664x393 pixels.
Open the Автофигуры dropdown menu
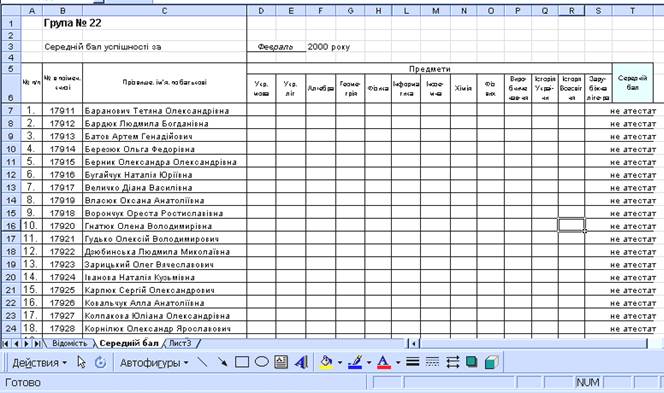[x=154, y=363]
